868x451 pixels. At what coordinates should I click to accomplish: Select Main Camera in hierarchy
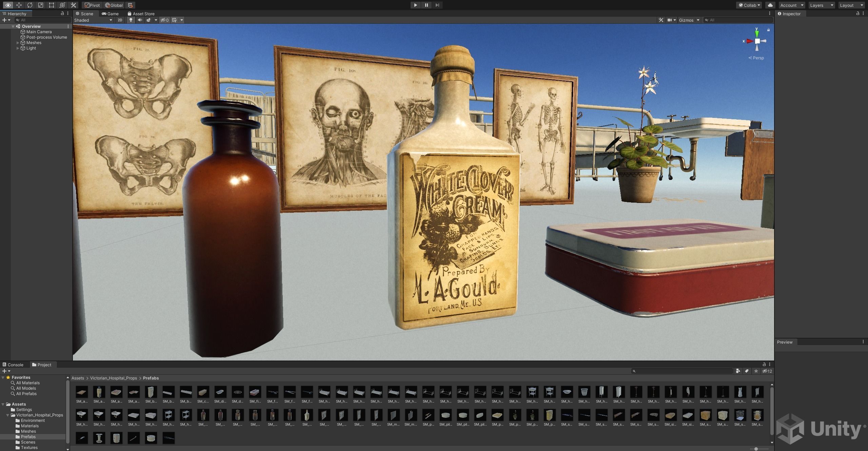pos(39,32)
